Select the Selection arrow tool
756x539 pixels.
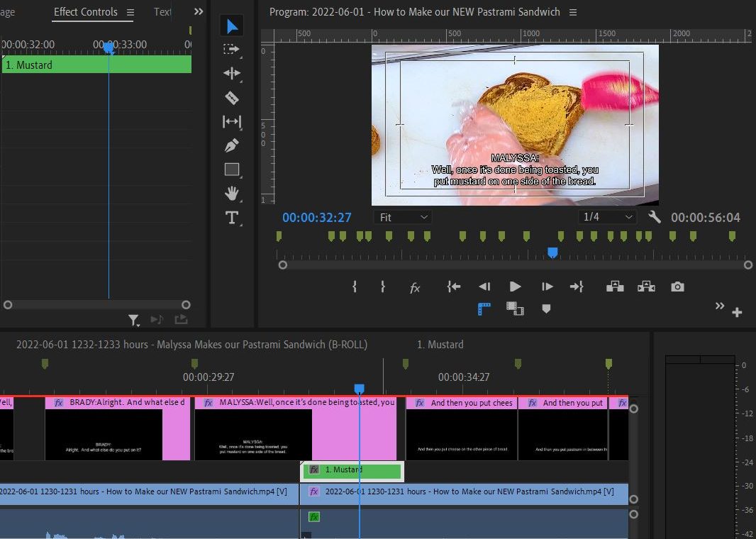pyautogui.click(x=232, y=26)
